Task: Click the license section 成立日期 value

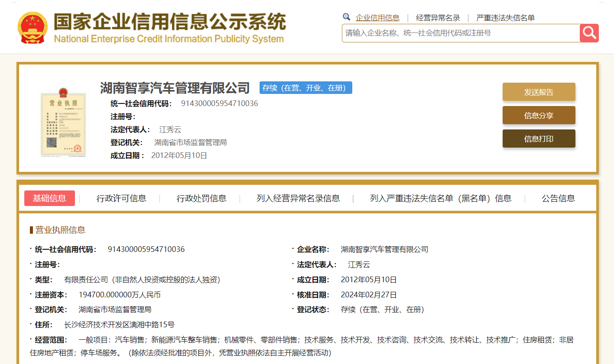Action: (x=369, y=280)
